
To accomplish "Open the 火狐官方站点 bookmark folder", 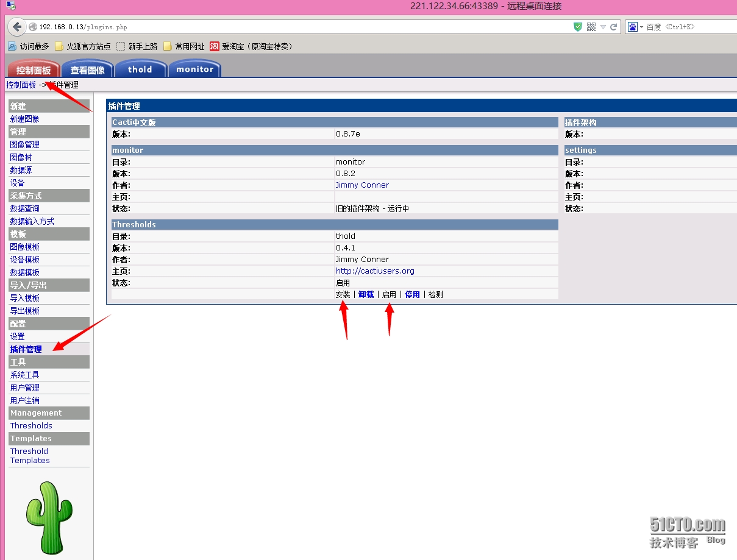I will pos(83,46).
